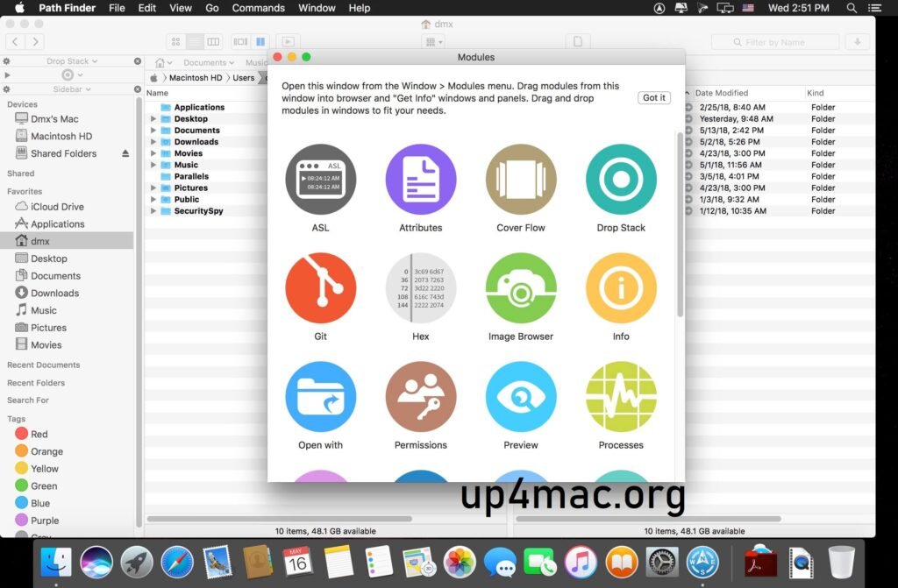Open the Image Browser module

[x=520, y=289]
